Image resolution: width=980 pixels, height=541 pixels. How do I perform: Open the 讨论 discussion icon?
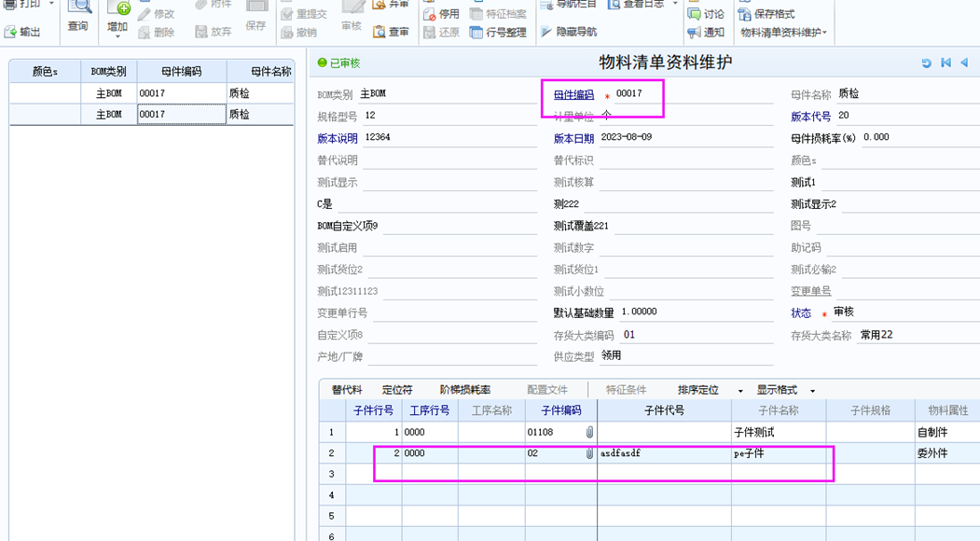point(694,14)
